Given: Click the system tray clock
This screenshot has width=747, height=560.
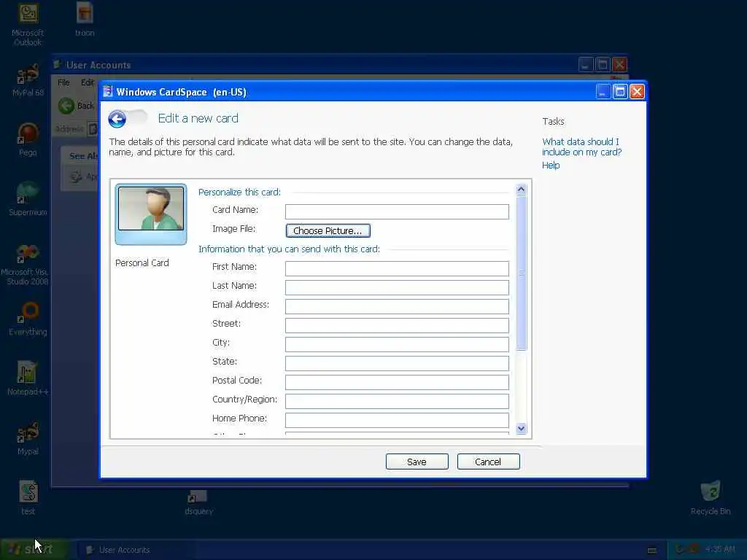Looking at the screenshot, I should pos(720,550).
